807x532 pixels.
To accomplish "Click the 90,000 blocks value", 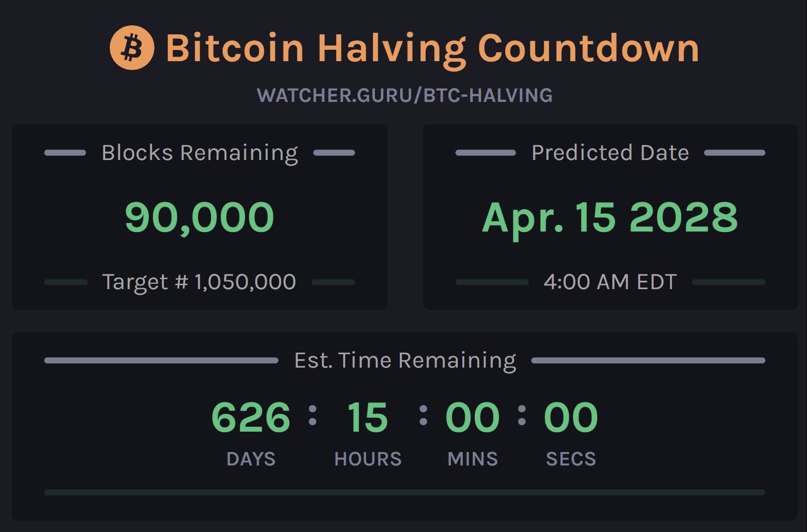I will point(200,217).
